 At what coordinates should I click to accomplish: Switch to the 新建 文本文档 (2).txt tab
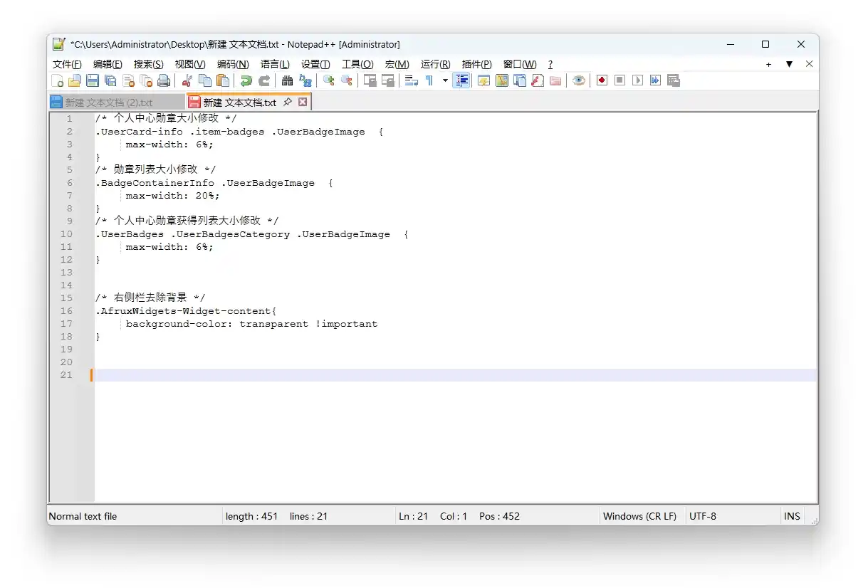pos(109,103)
